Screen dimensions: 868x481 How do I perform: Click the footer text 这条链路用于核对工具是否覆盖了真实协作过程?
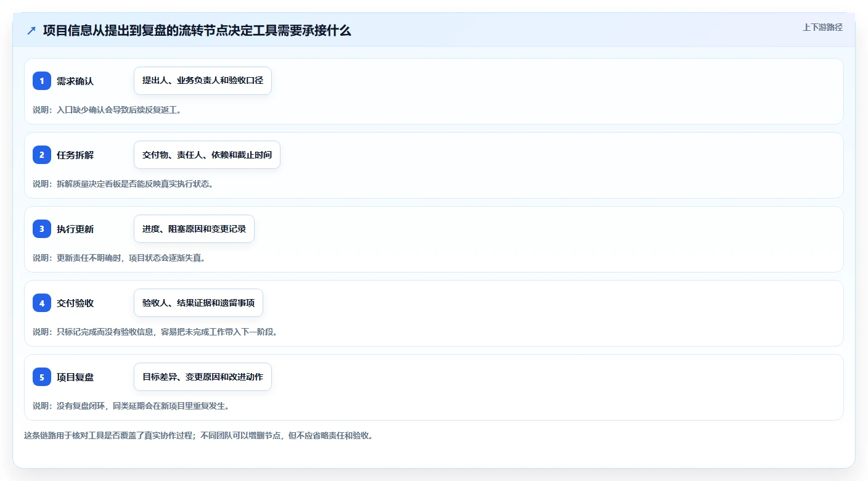(x=198, y=435)
